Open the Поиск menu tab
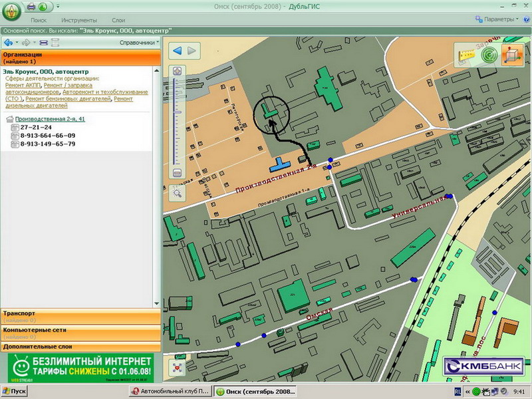Image resolution: width=532 pixels, height=399 pixels. pyautogui.click(x=39, y=21)
